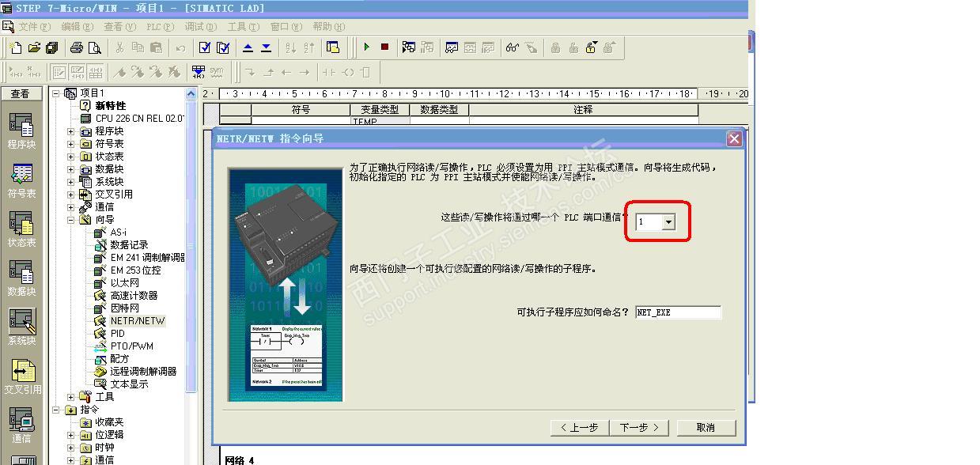This screenshot has width=980, height=465.
Task: Cancel the wizard with 取消
Action: (706, 427)
